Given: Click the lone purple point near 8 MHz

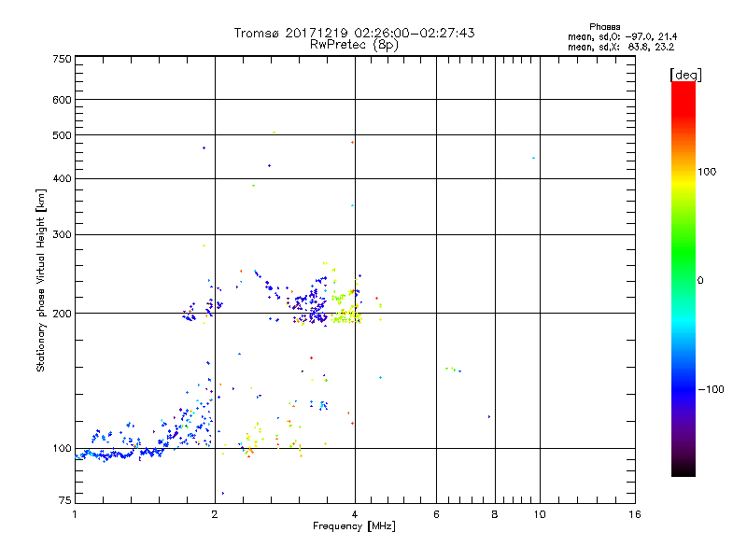Looking at the screenshot, I should click(x=489, y=416).
